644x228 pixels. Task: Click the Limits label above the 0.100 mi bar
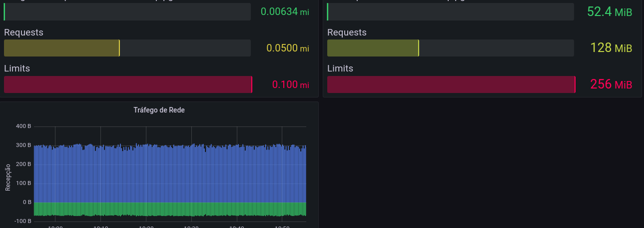pyautogui.click(x=17, y=68)
